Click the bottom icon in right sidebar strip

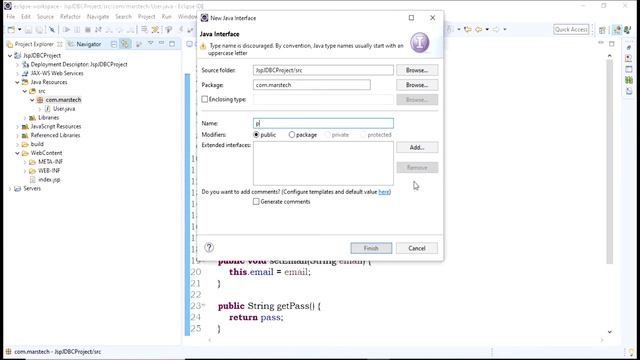point(629,91)
